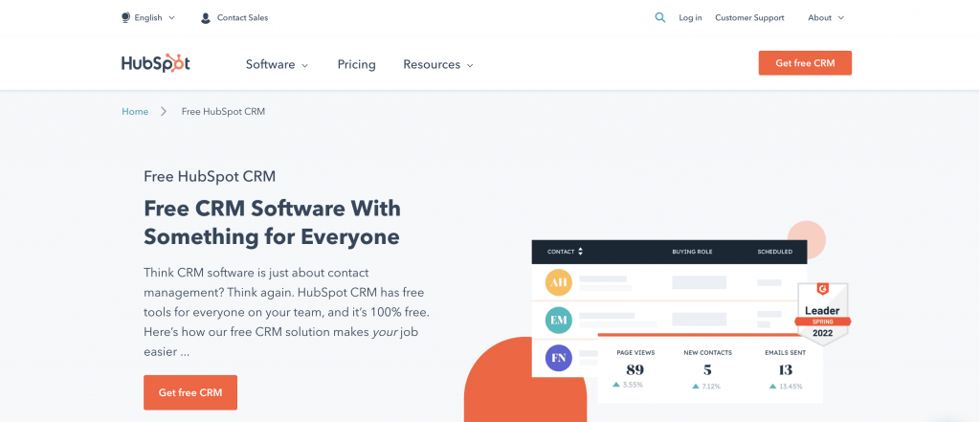Click the FN contact avatar
This screenshot has height=422, width=980.
pos(559,359)
